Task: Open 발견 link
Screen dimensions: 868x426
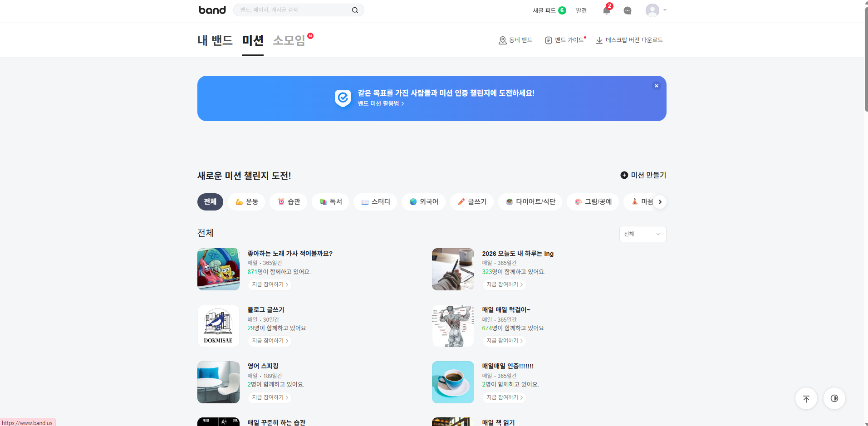Action: coord(581,10)
